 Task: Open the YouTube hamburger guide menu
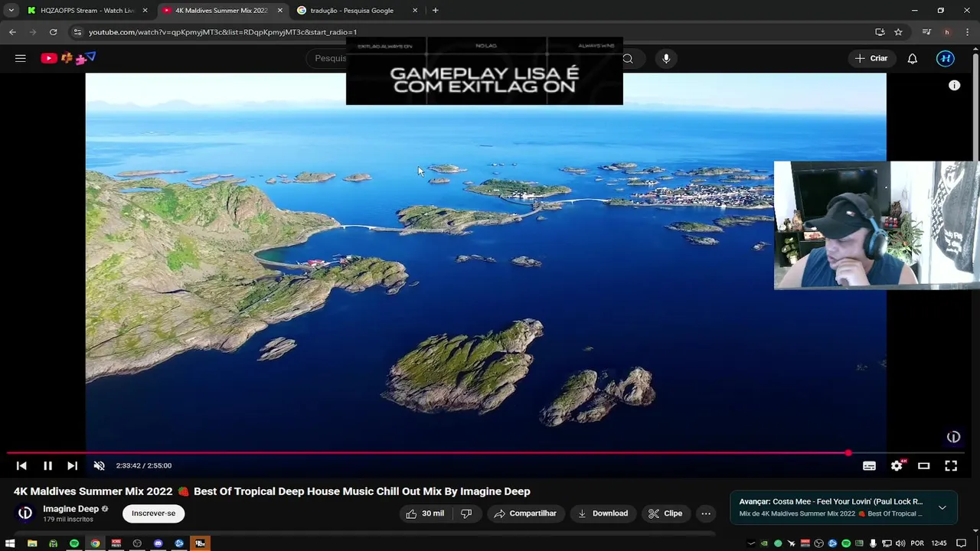[x=21, y=58]
